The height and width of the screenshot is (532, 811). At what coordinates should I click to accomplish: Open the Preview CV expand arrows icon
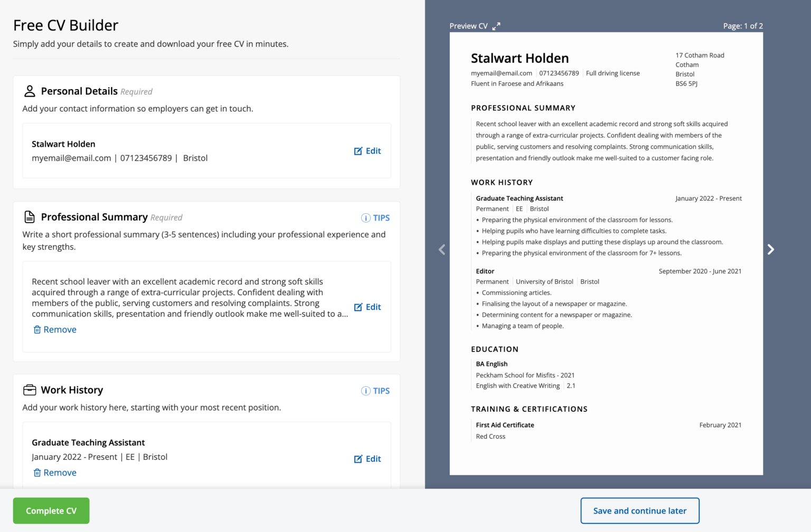pos(496,25)
